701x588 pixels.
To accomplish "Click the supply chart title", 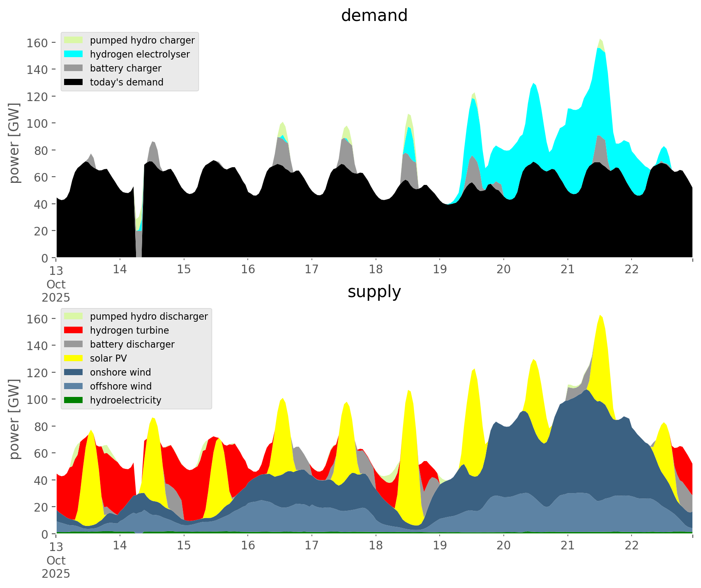I will [374, 292].
